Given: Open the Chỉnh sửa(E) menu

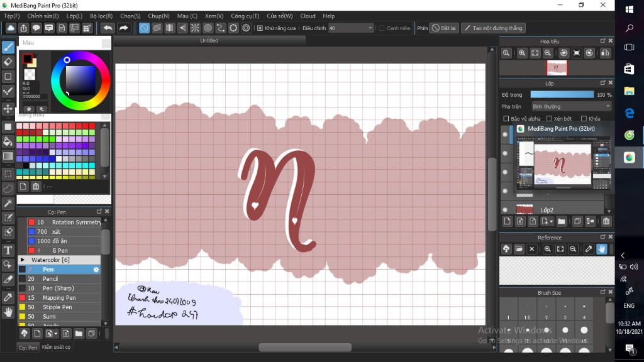Looking at the screenshot, I should click(43, 16).
